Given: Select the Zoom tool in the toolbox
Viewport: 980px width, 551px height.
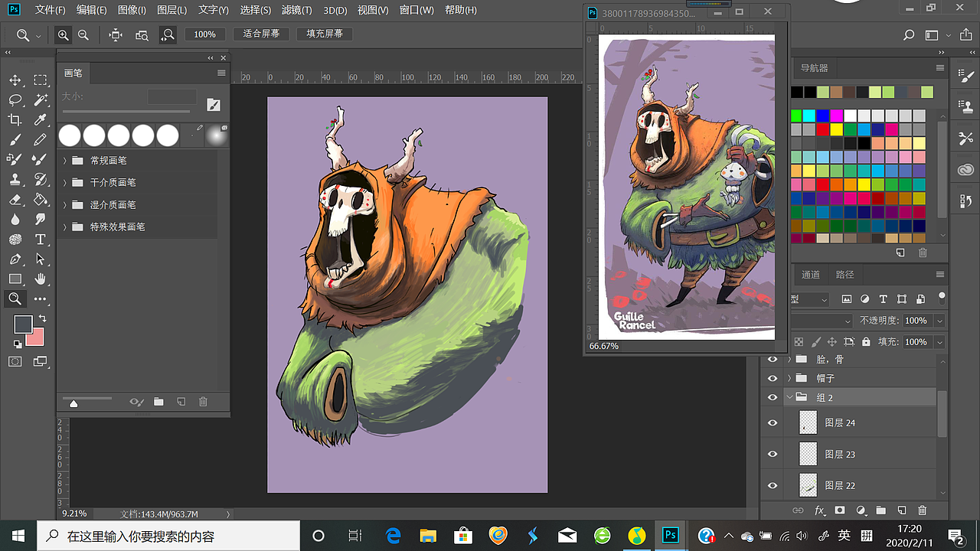Looking at the screenshot, I should [x=15, y=299].
